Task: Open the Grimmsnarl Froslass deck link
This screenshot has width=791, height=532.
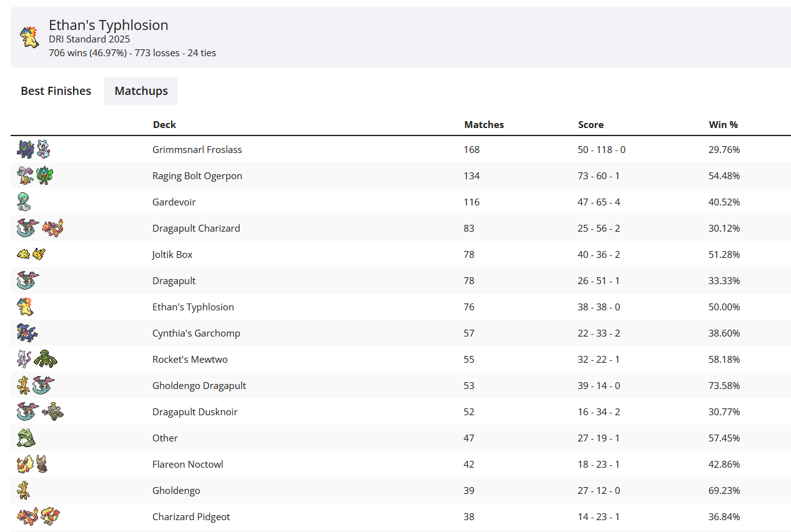Action: coord(197,150)
